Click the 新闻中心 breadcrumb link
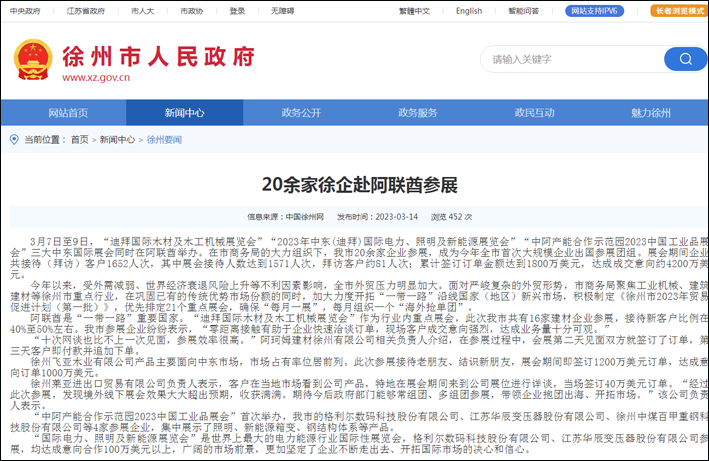The width and height of the screenshot is (709, 461). (x=117, y=140)
